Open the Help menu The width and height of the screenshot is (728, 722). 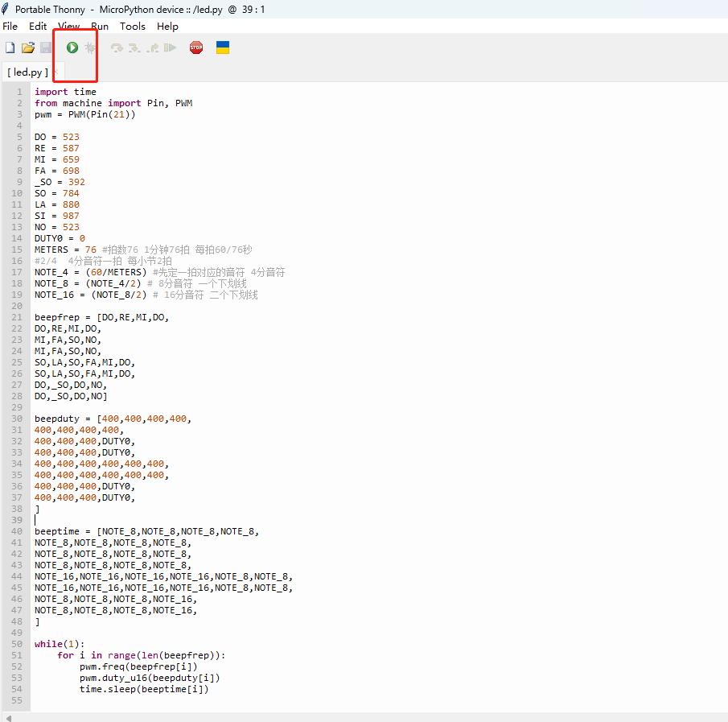point(167,27)
